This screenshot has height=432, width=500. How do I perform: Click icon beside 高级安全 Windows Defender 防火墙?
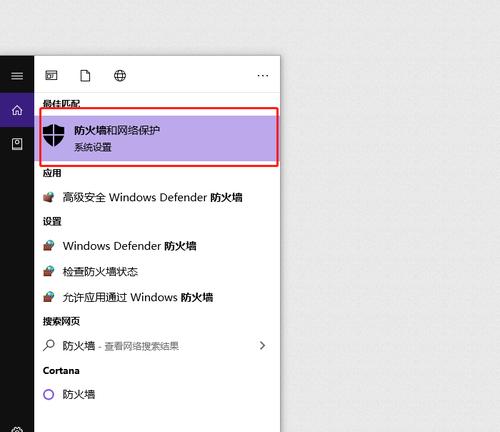49,197
